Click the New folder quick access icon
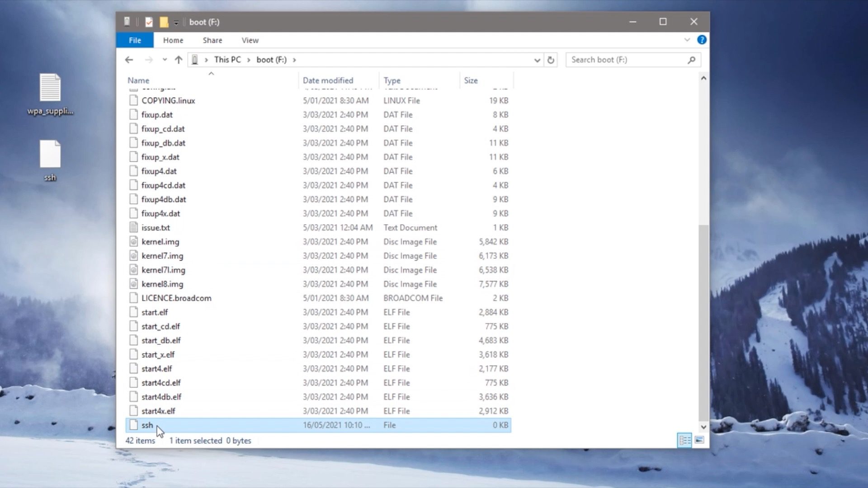 (164, 22)
